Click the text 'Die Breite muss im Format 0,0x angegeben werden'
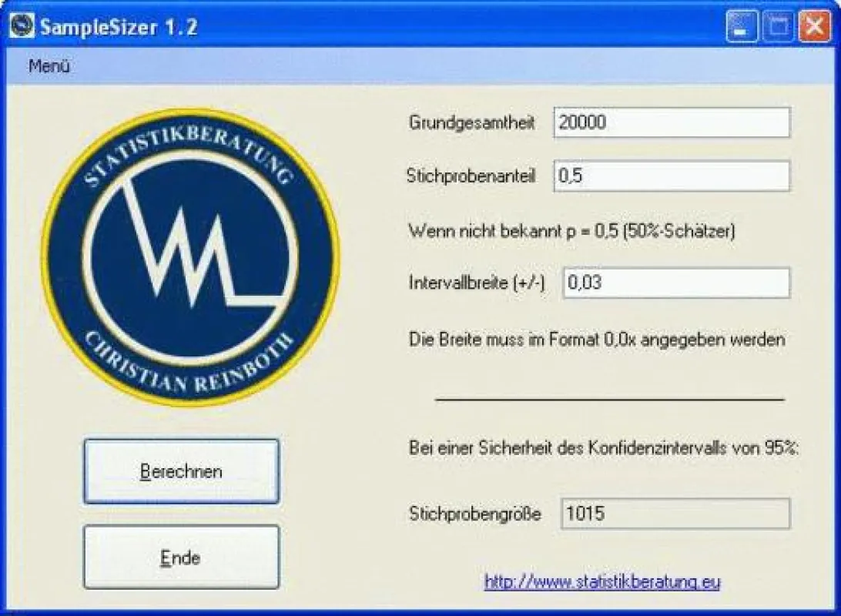841x616 pixels. point(597,340)
